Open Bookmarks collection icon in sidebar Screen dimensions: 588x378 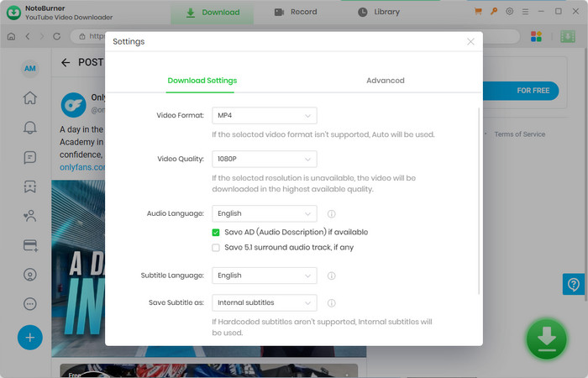click(x=30, y=186)
